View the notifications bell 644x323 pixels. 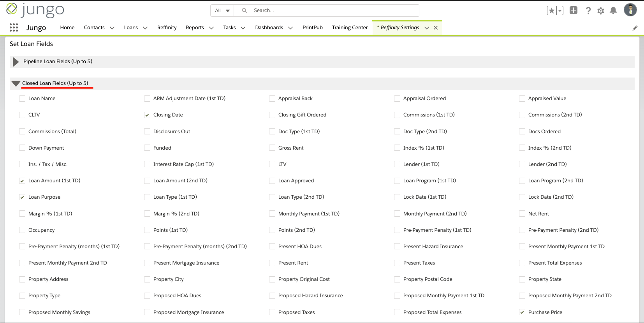(x=613, y=11)
